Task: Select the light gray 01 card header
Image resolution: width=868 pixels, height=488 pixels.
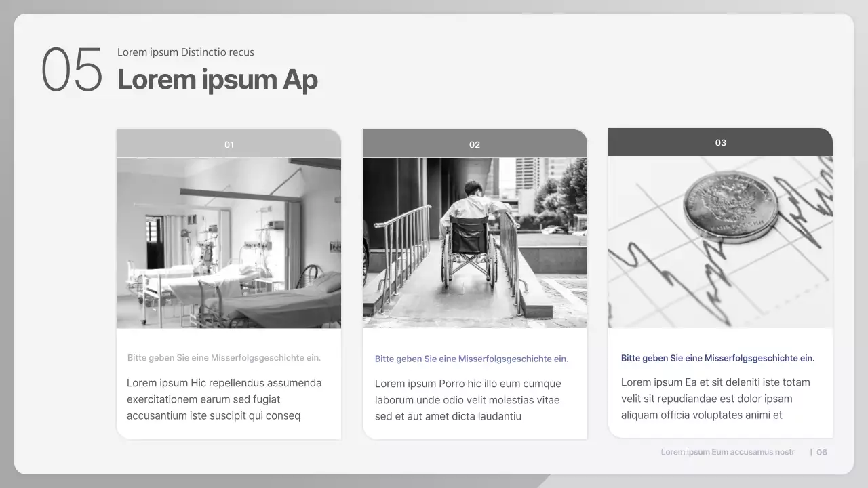Action: (x=229, y=144)
